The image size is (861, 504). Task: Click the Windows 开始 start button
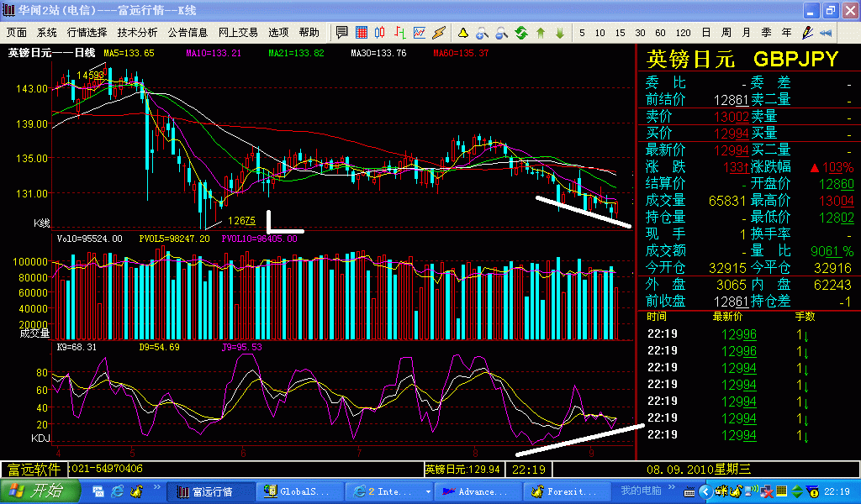click(x=40, y=491)
